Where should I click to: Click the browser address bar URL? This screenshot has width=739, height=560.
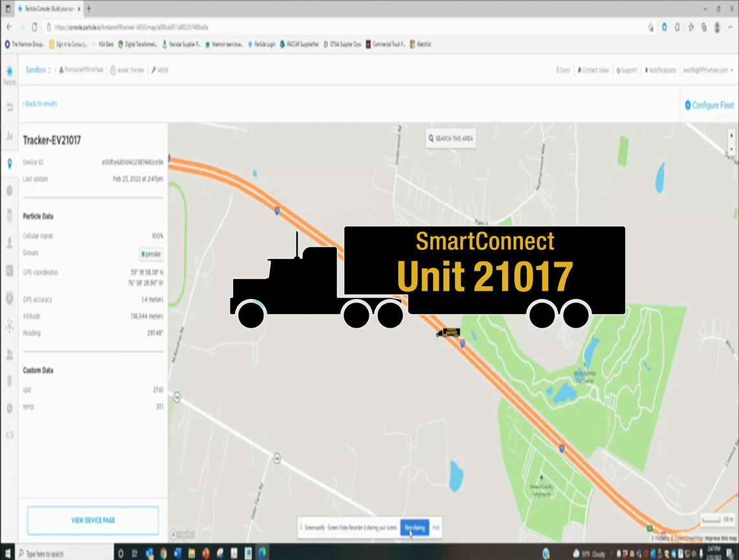[x=131, y=27]
